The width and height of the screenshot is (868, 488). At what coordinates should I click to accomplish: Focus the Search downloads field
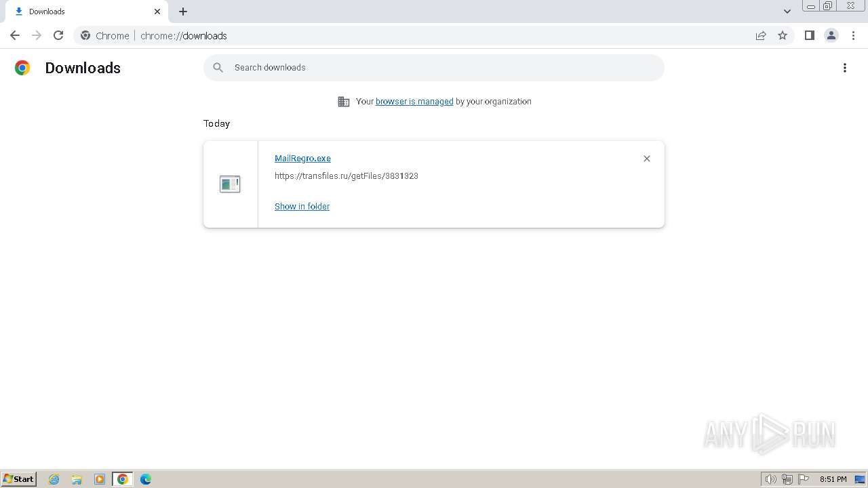(434, 68)
